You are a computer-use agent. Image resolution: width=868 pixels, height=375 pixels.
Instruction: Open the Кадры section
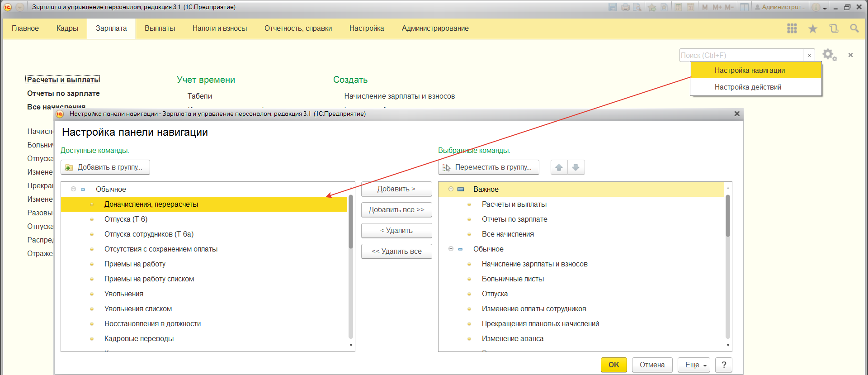tap(67, 28)
